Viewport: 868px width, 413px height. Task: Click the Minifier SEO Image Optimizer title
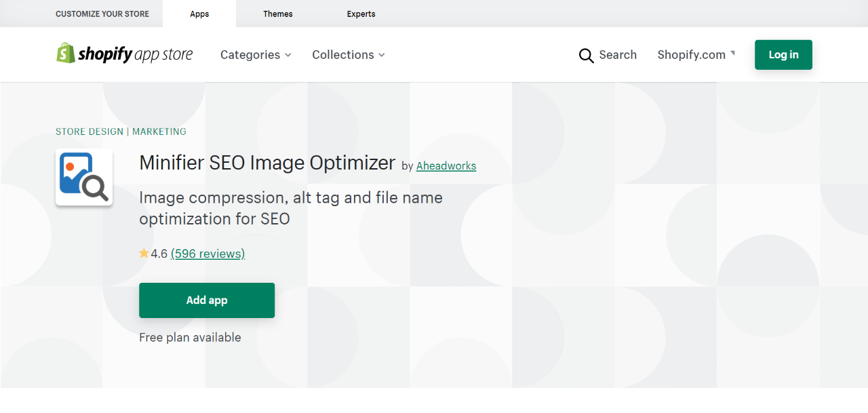point(267,163)
